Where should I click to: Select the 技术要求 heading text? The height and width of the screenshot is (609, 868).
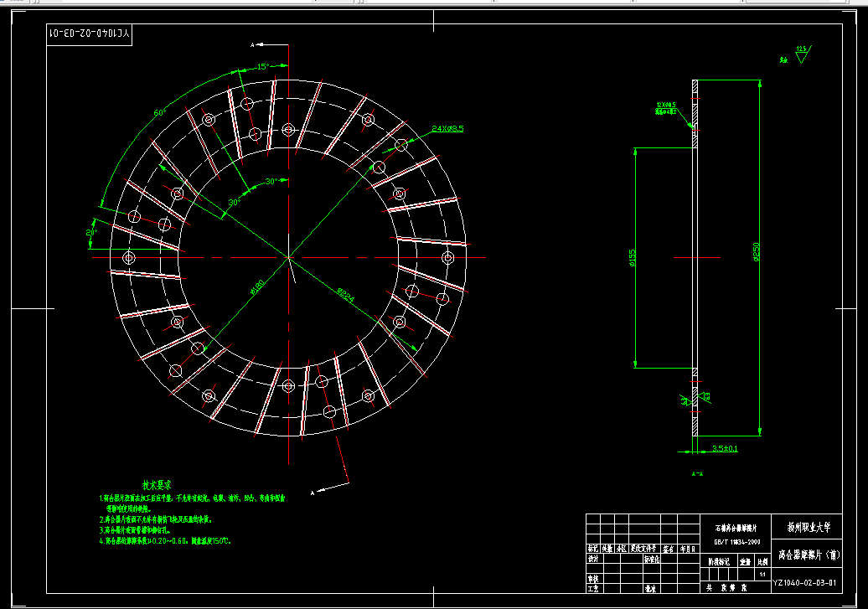[157, 485]
